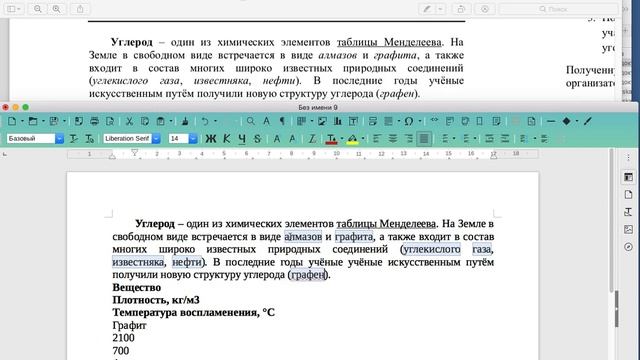Insert a special character (Omega icon)
The width and height of the screenshot is (640, 360).
coord(409,121)
